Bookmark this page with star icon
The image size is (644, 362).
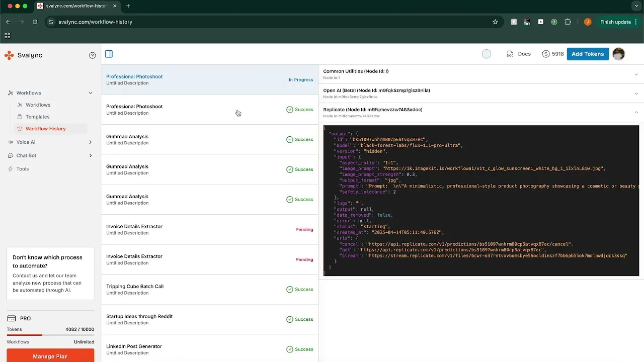tap(495, 22)
